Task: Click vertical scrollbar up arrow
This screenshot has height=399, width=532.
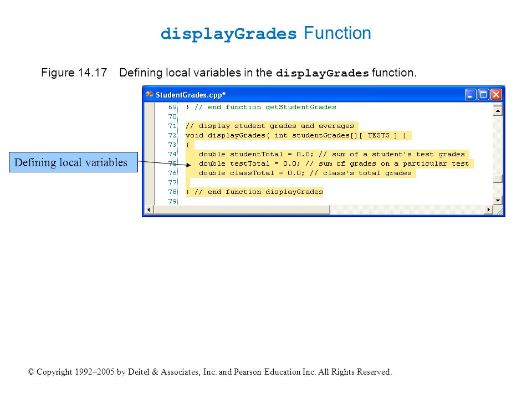Action: click(x=498, y=111)
